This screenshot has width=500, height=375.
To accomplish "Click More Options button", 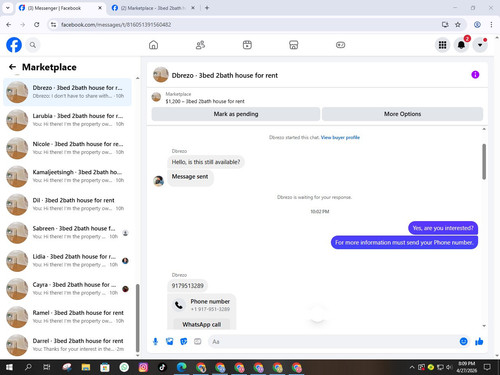I will tap(402, 114).
